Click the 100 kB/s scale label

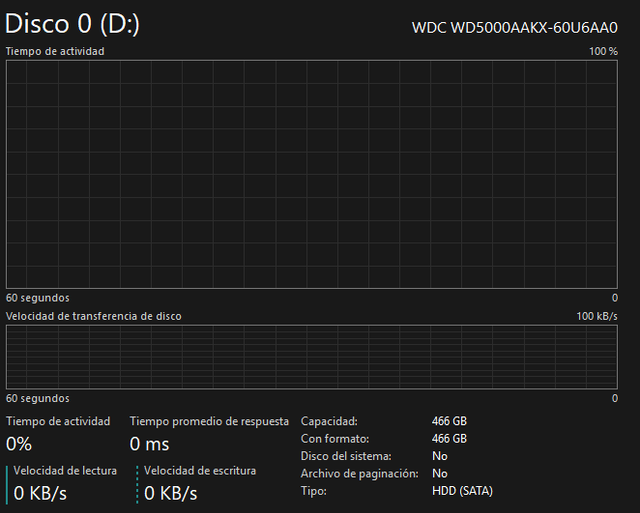597,316
